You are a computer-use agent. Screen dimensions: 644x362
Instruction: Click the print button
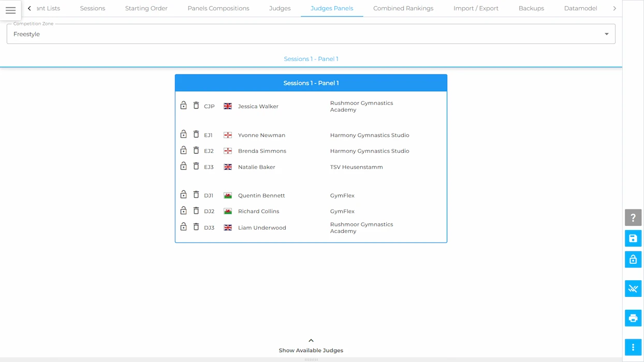click(633, 318)
